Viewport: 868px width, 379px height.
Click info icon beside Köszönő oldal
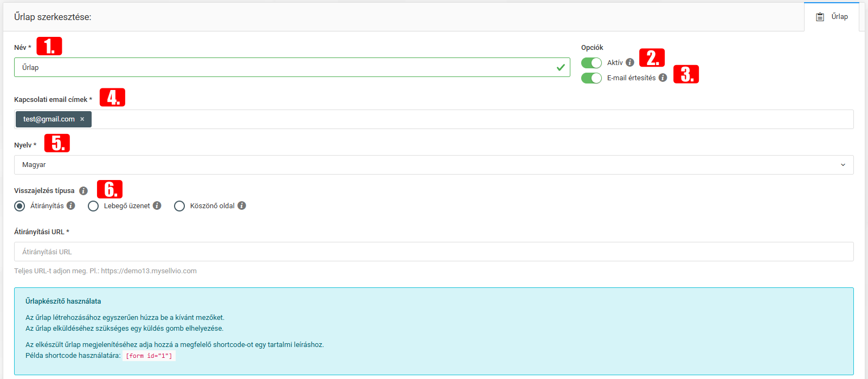click(x=242, y=205)
